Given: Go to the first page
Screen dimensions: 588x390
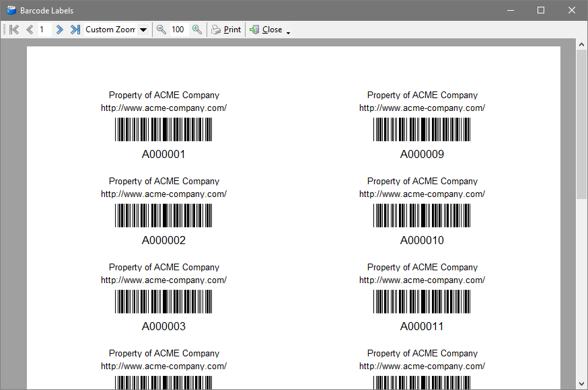Looking at the screenshot, I should (x=14, y=30).
